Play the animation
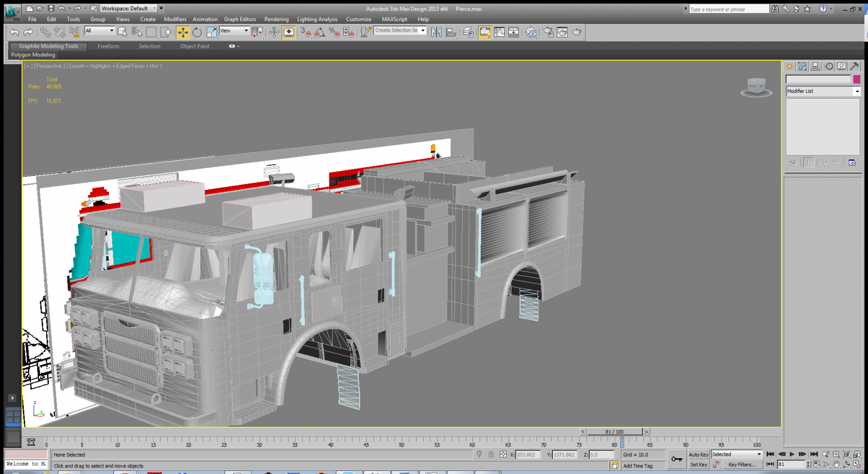Image resolution: width=868 pixels, height=474 pixels. tap(792, 454)
